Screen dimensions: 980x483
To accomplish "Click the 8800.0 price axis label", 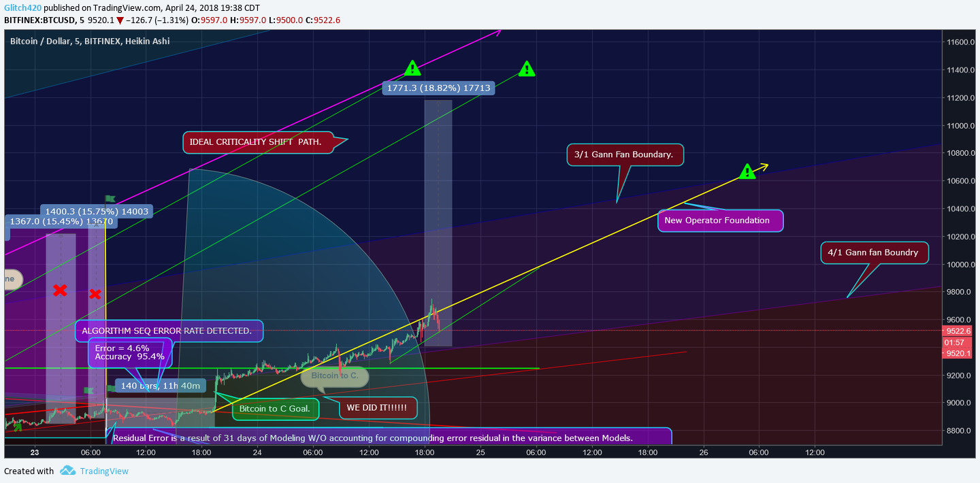I will (x=960, y=431).
